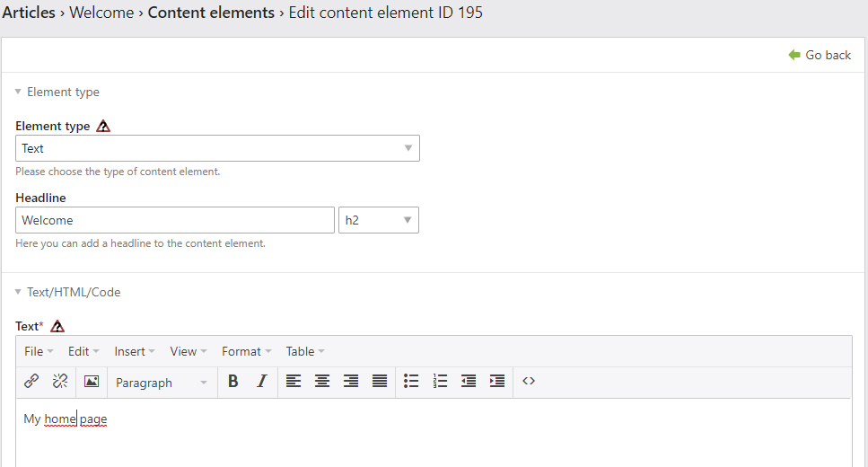
Task: Align text right
Action: [x=351, y=381]
